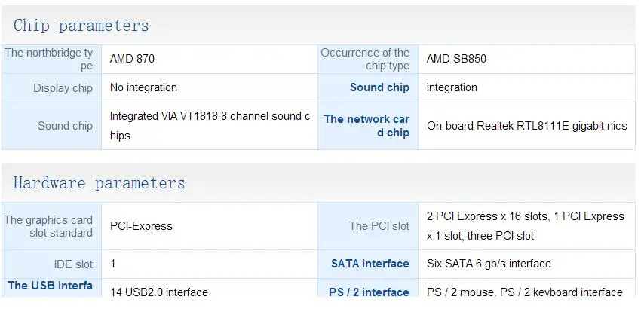Viewport: 644px width, 321px height.
Task: Click "The graphics card slot standard" label
Action: pos(49,226)
